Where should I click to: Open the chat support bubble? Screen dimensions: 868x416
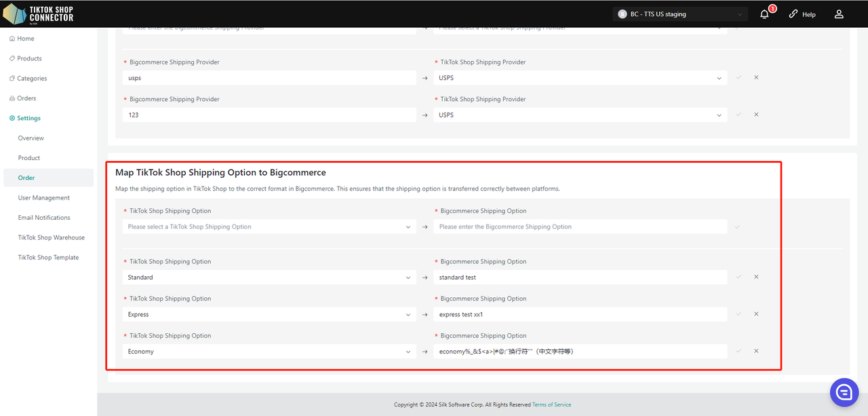pos(844,392)
